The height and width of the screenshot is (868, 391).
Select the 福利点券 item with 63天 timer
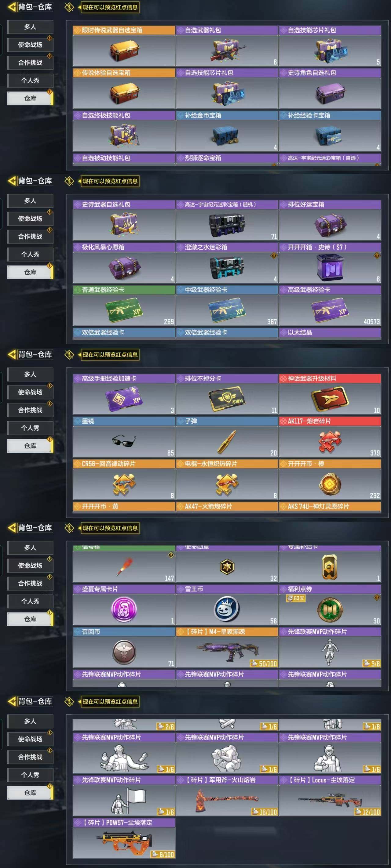330,605
